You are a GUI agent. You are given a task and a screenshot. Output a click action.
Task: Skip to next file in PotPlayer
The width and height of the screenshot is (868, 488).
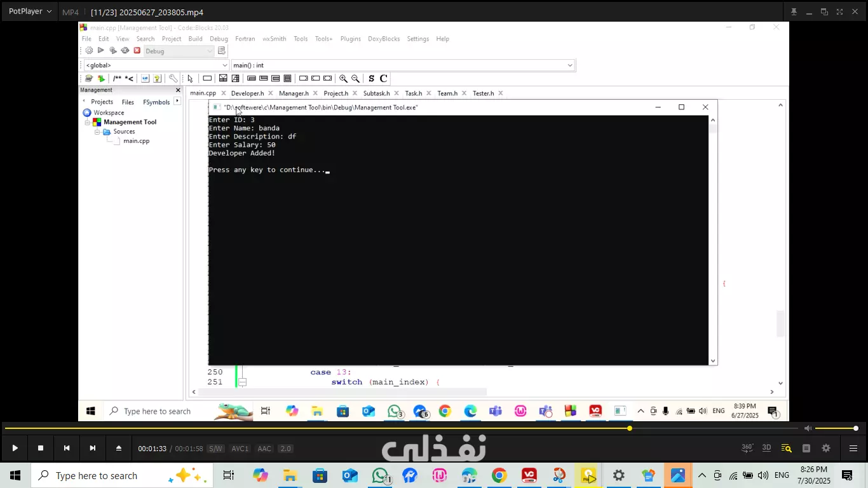(x=93, y=448)
